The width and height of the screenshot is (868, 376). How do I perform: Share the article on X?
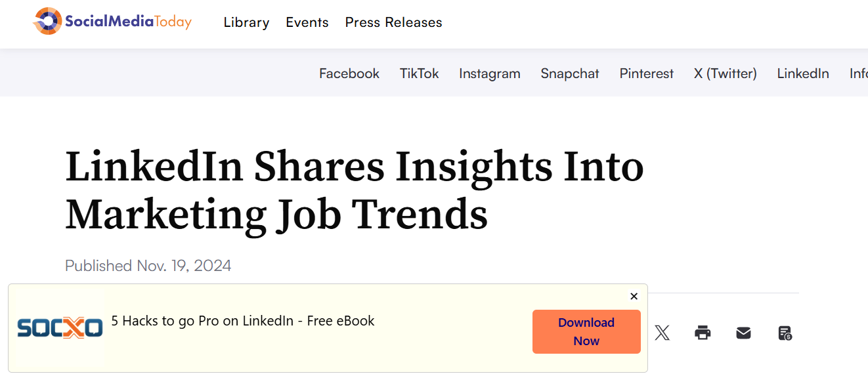pyautogui.click(x=662, y=333)
